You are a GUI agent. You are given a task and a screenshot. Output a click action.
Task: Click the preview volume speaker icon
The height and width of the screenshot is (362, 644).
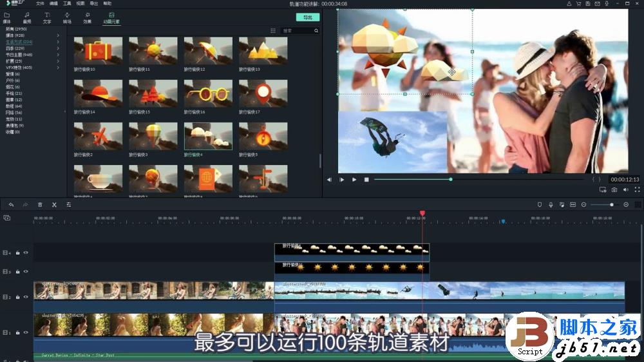point(625,190)
